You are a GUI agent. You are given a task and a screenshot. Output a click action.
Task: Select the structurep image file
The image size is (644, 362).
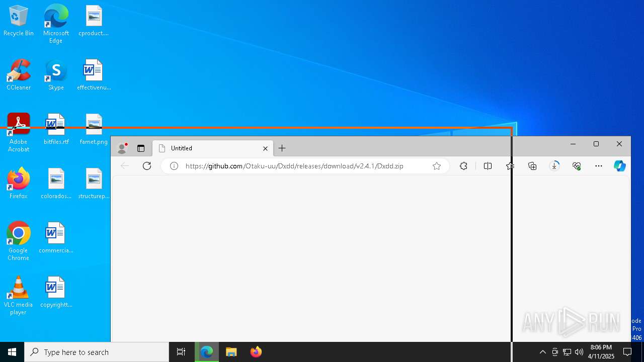pos(94,184)
